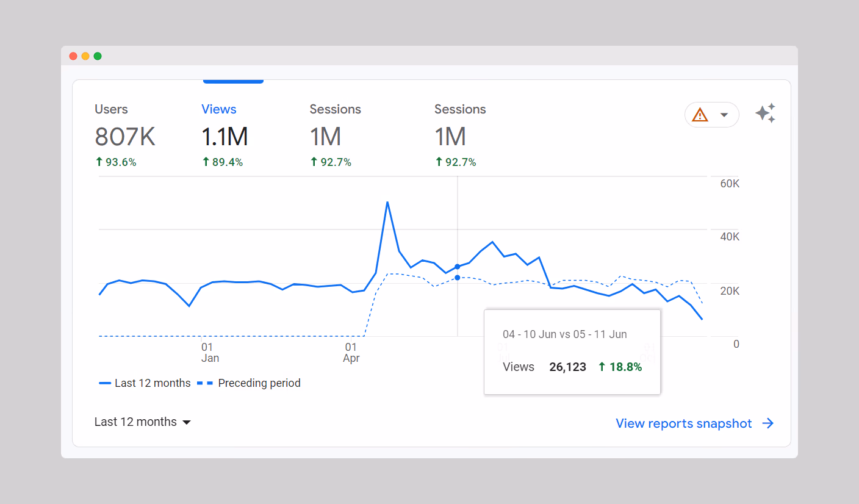Click the highlighted solid-line data point on chart

pos(458,267)
